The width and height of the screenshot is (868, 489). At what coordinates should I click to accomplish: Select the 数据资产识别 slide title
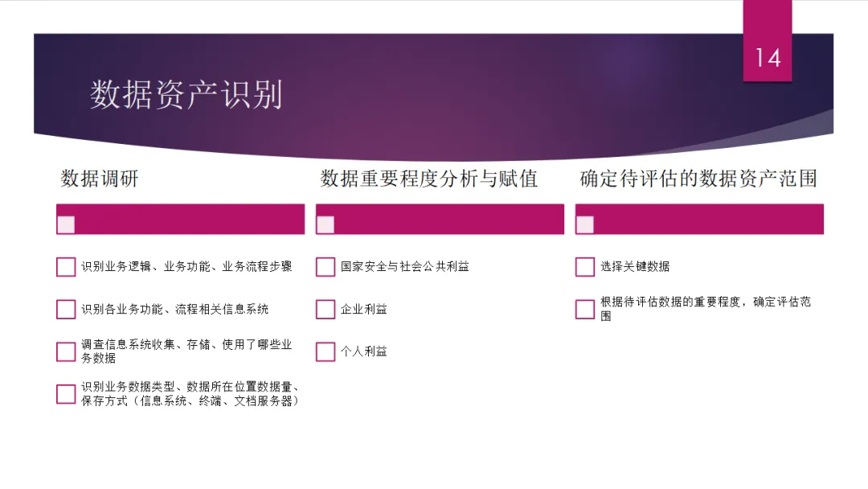coord(186,94)
